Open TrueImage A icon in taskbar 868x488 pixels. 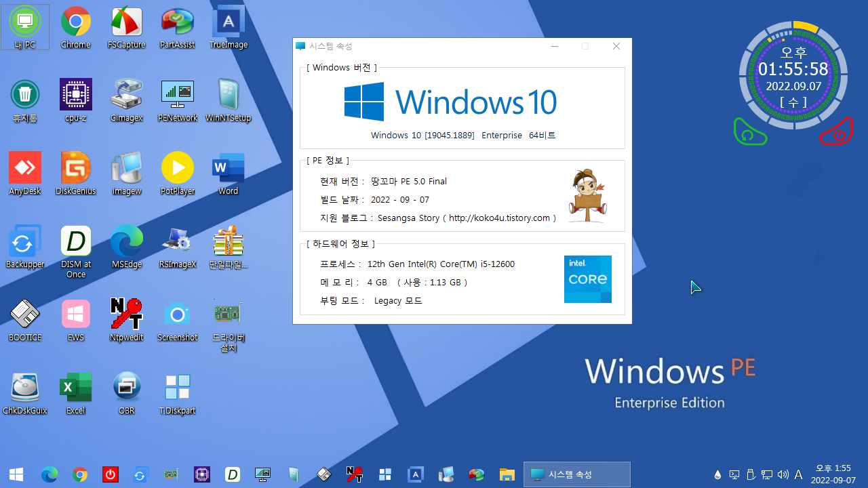[x=416, y=474]
